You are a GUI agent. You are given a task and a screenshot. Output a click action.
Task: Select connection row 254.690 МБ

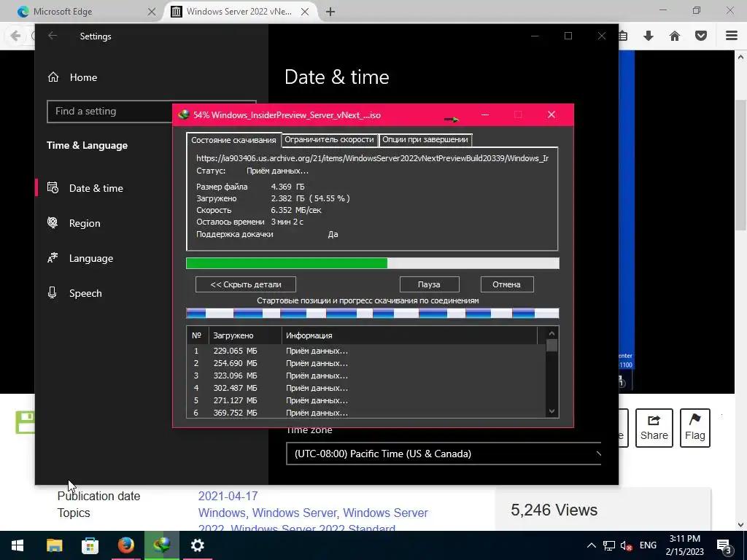[x=365, y=363]
